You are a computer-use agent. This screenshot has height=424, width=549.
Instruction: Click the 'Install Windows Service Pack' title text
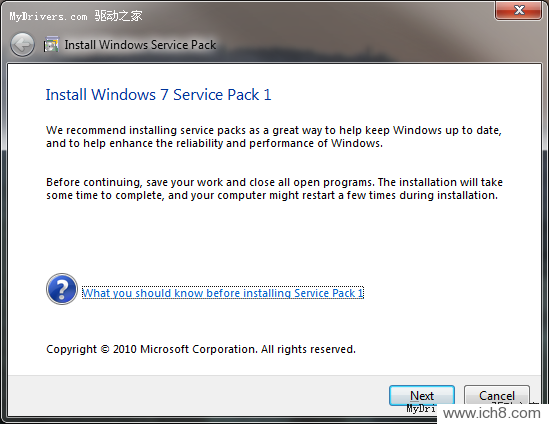[x=140, y=45]
